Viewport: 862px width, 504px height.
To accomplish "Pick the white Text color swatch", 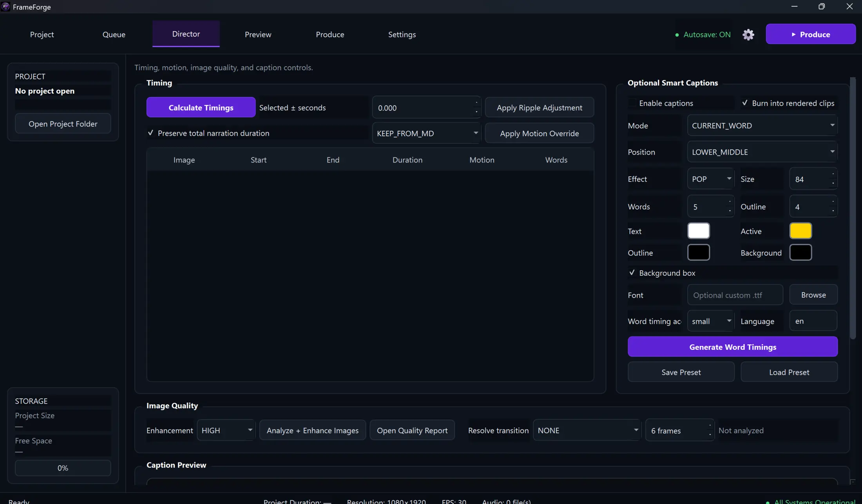I will coord(699,231).
